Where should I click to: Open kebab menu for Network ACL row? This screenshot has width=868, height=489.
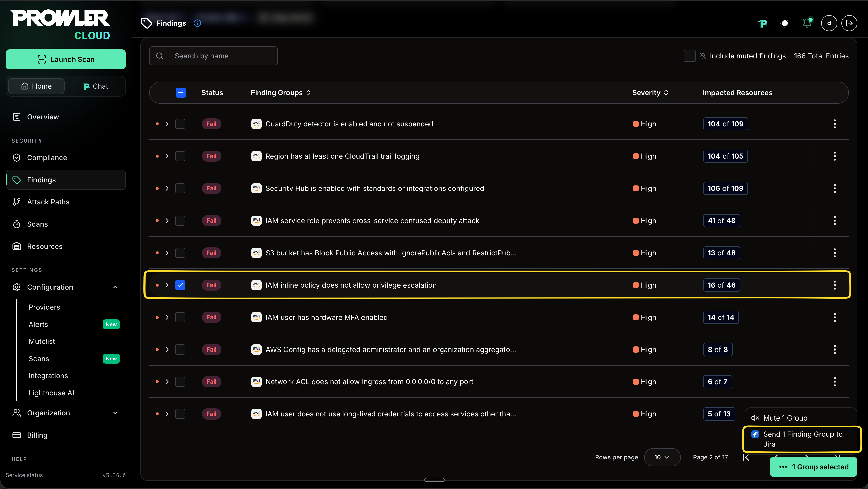[x=835, y=382]
